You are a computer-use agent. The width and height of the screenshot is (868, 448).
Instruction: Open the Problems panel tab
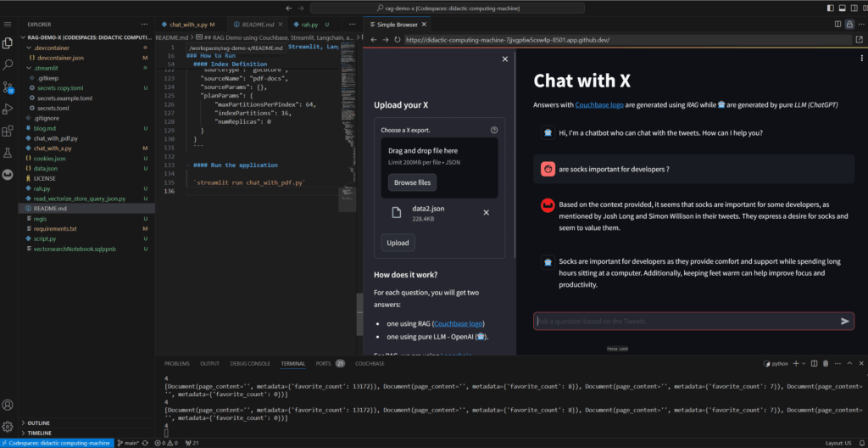(177, 364)
